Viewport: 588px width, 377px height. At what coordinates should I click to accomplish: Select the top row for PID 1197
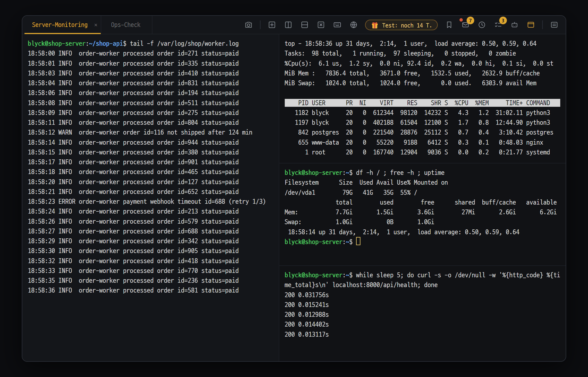[422, 123]
